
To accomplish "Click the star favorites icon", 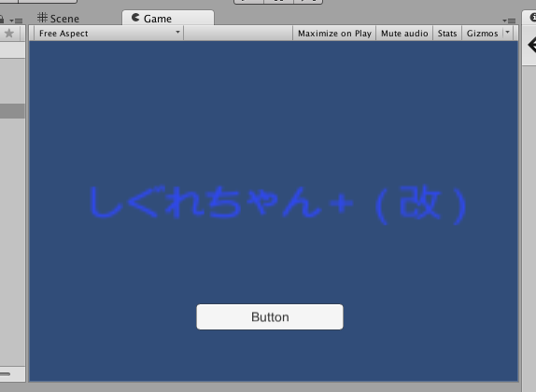I will pyautogui.click(x=9, y=34).
